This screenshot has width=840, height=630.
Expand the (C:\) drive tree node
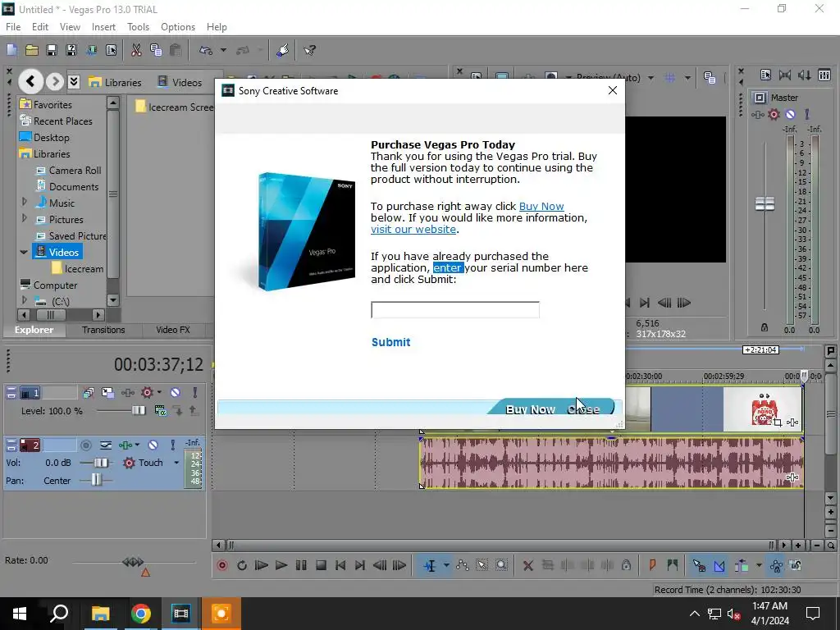pyautogui.click(x=24, y=300)
